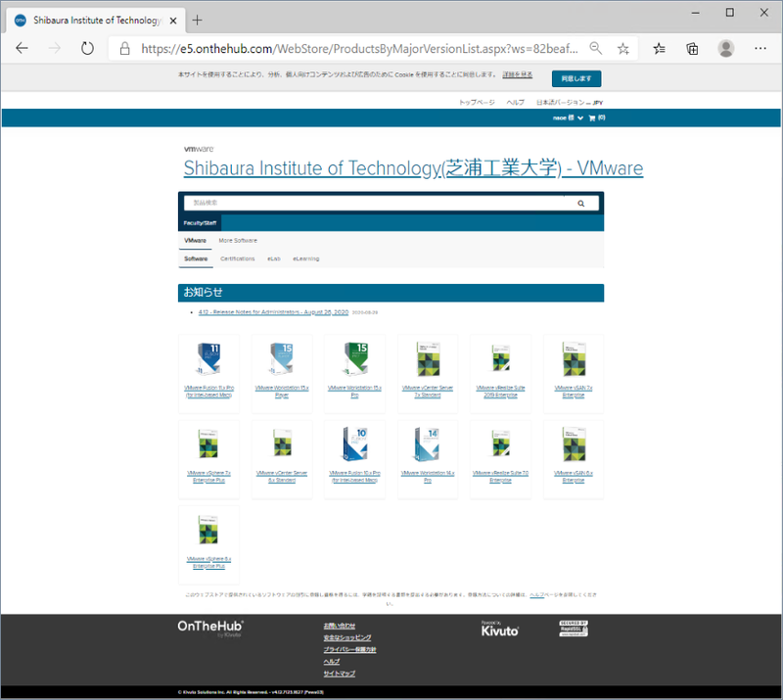Open the VMware Workstation 14.x Pro box image

pos(428,443)
